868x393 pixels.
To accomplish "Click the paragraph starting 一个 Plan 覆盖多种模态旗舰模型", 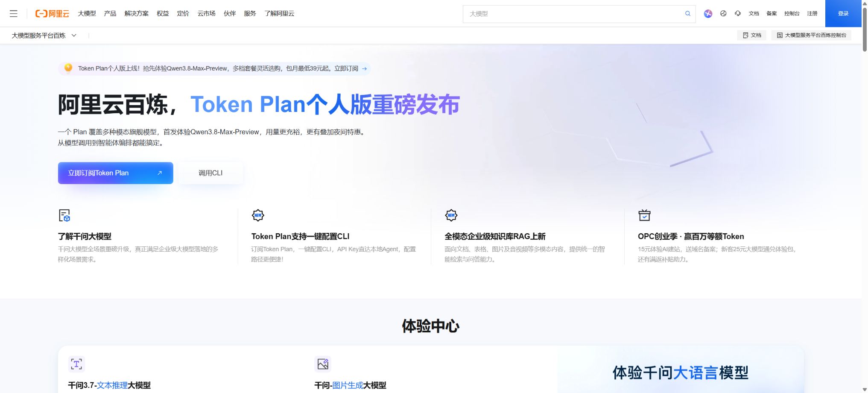I will click(212, 138).
